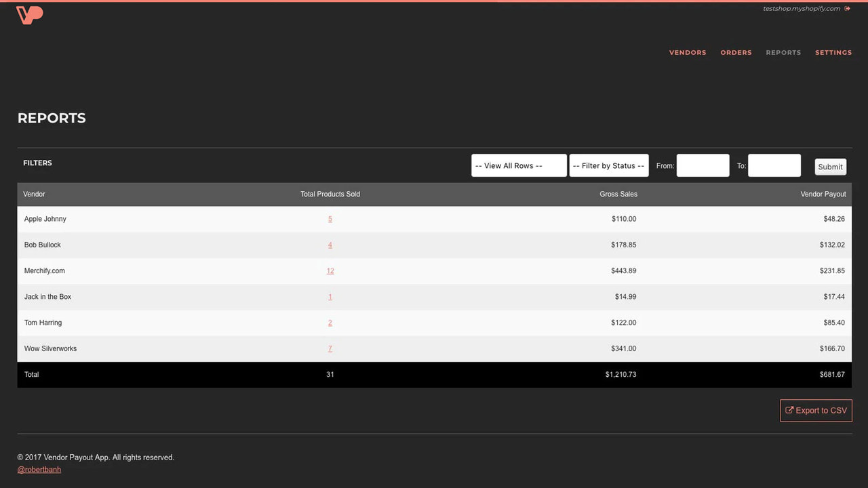Click the From date input field
868x488 pixels.
click(x=703, y=165)
